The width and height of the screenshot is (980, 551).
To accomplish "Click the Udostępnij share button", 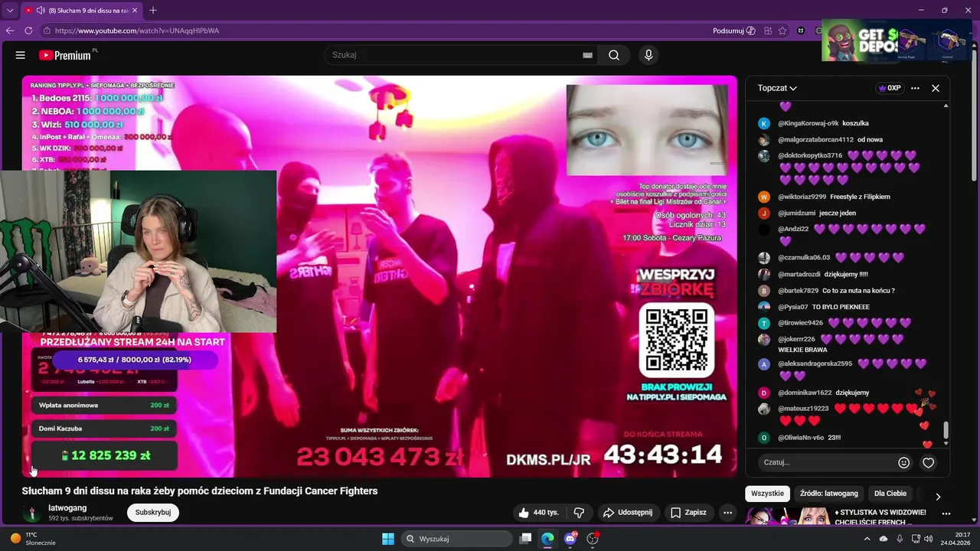I will click(x=627, y=513).
